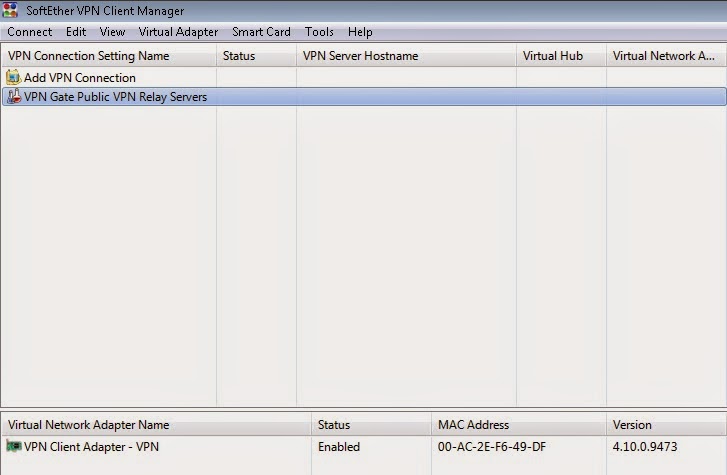Open the View menu
This screenshot has height=475, width=727.
coord(112,32)
